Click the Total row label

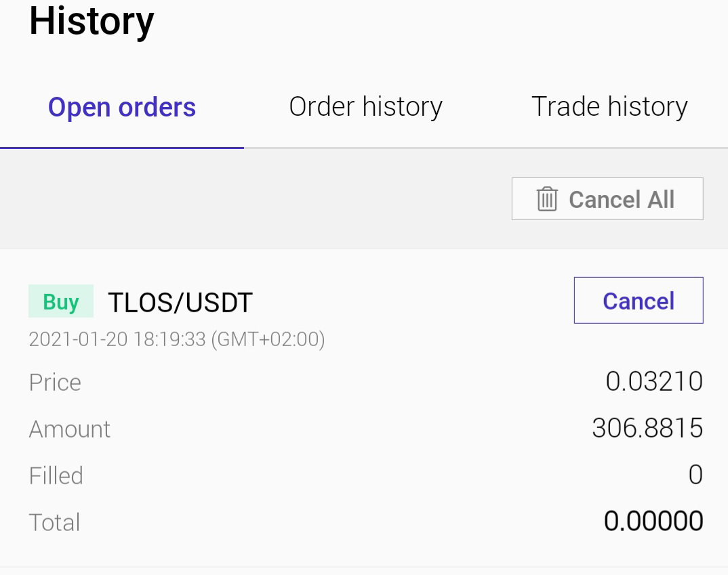click(x=54, y=522)
